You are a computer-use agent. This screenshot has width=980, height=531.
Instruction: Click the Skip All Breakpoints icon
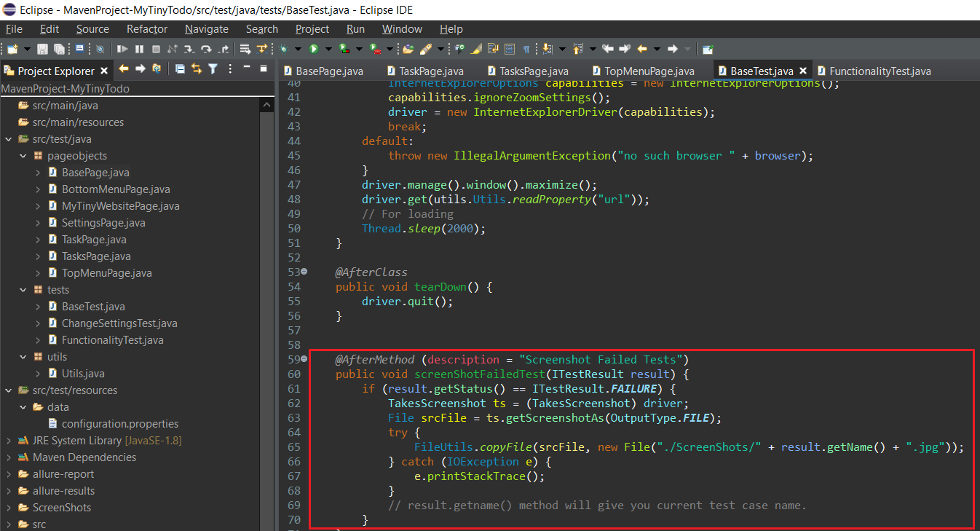(99, 49)
